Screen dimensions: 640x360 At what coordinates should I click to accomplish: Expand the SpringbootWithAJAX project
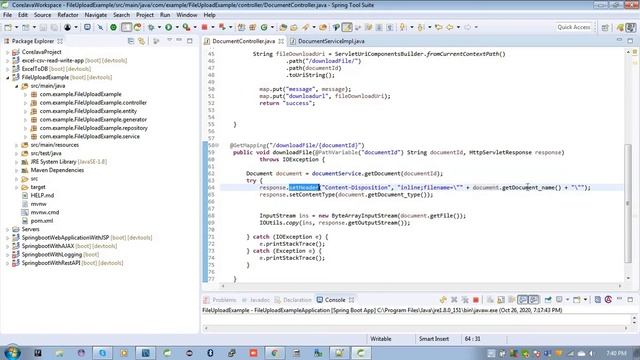point(7,246)
